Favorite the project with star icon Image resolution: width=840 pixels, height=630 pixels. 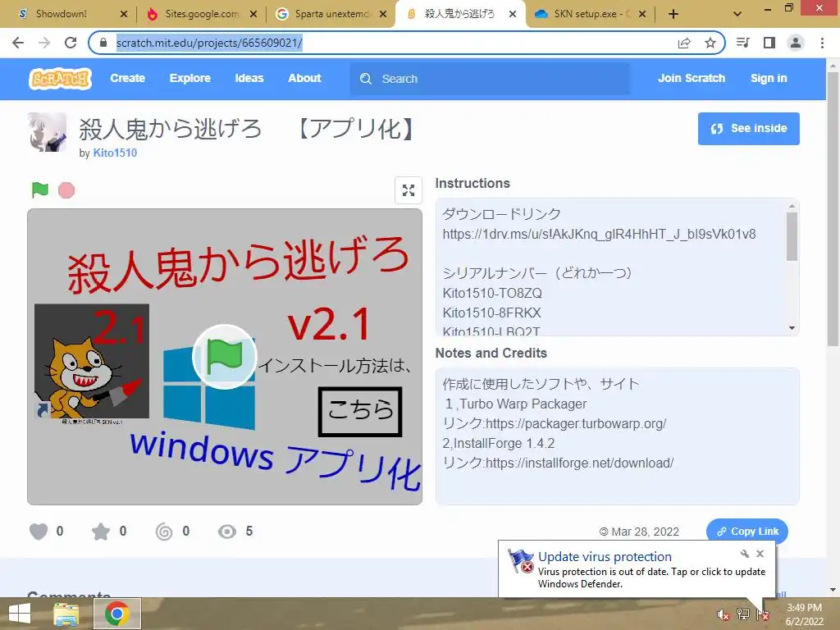point(101,532)
